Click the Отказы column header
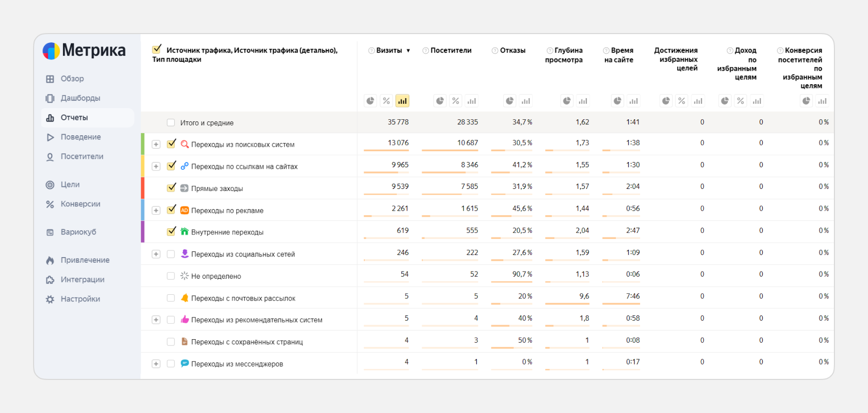 click(513, 50)
